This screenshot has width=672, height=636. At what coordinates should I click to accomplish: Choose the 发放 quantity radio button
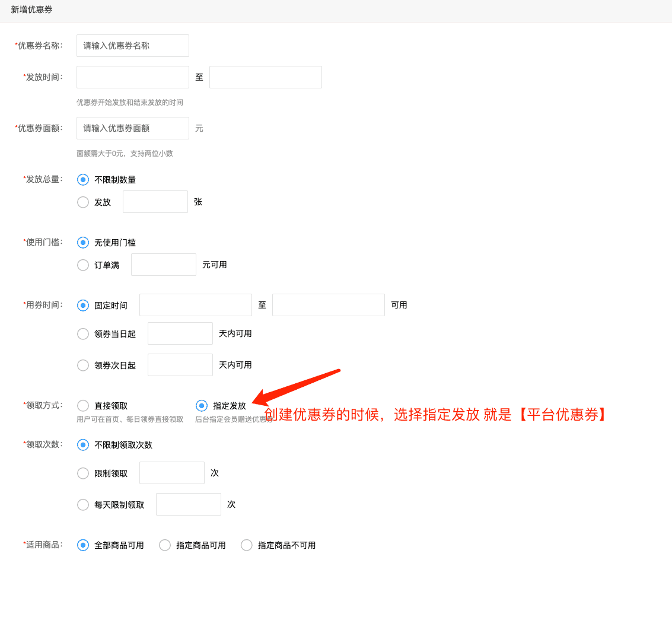83,202
